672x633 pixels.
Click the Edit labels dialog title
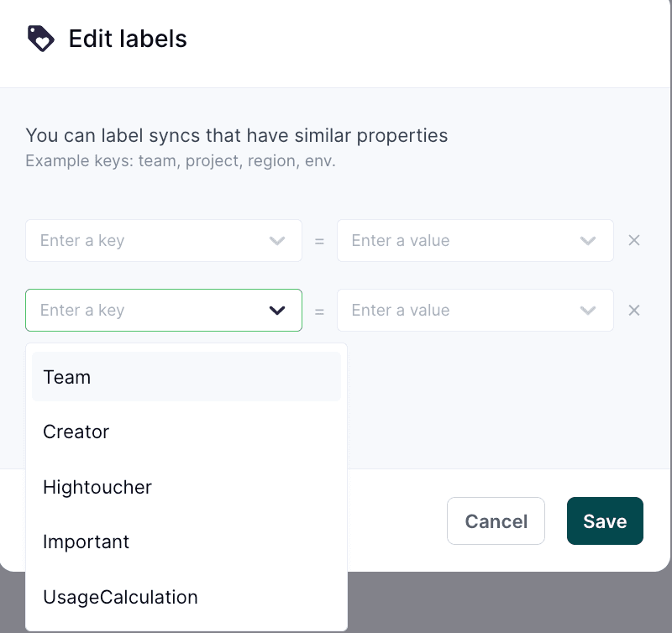click(128, 39)
